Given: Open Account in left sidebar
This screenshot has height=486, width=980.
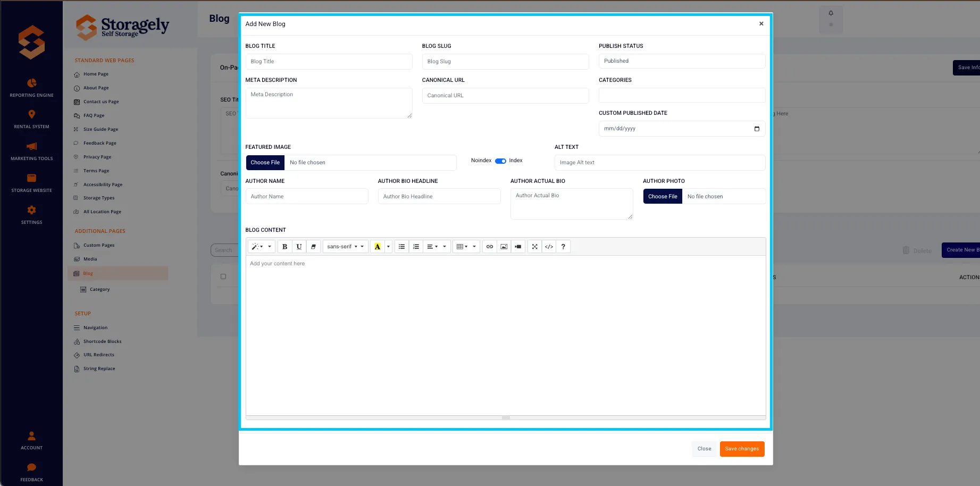Looking at the screenshot, I should pyautogui.click(x=31, y=441).
